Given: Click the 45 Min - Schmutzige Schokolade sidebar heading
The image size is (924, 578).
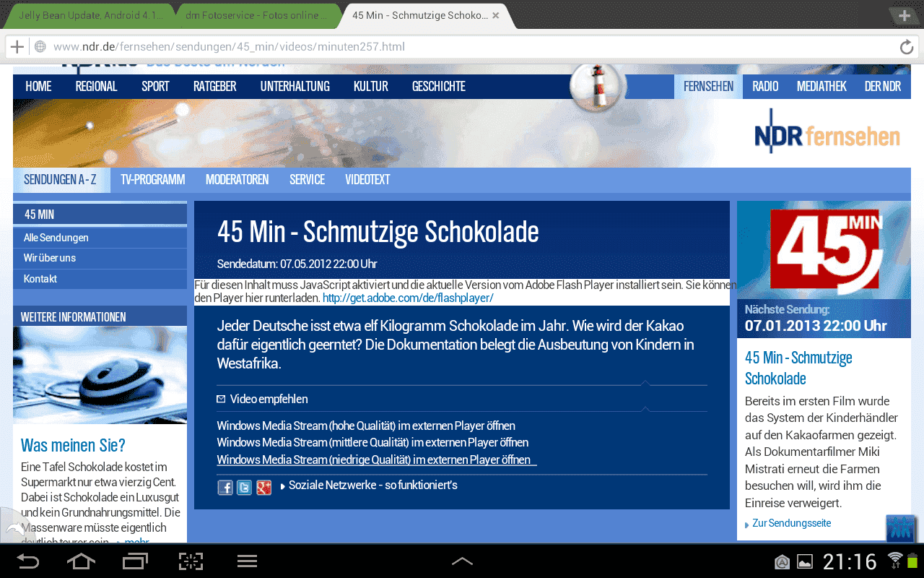Looking at the screenshot, I should pyautogui.click(x=798, y=368).
